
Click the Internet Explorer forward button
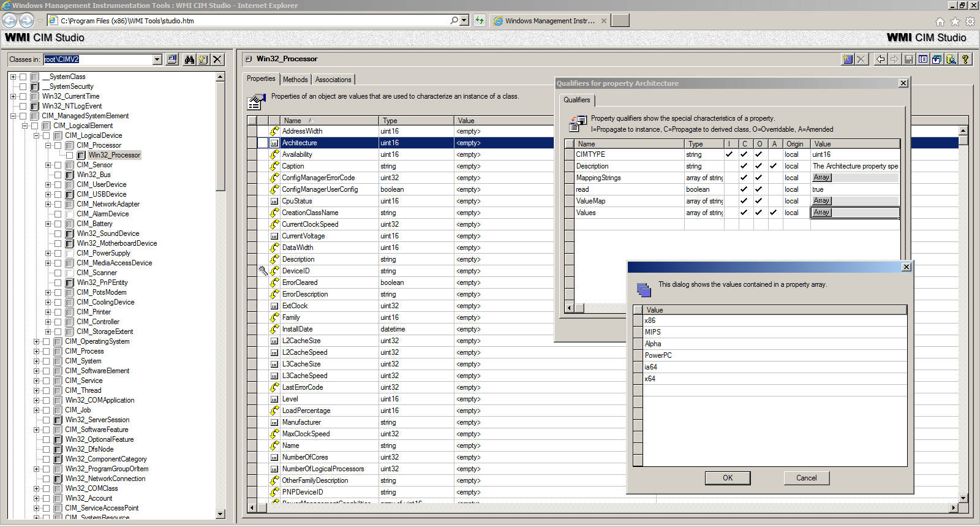tap(26, 20)
